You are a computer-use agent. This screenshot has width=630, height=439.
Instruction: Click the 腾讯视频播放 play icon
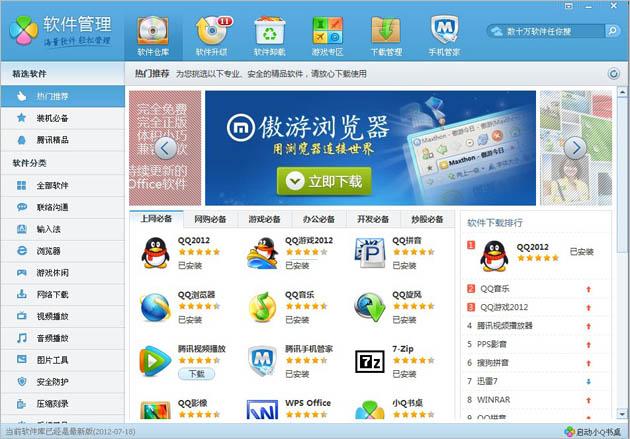click(x=155, y=361)
